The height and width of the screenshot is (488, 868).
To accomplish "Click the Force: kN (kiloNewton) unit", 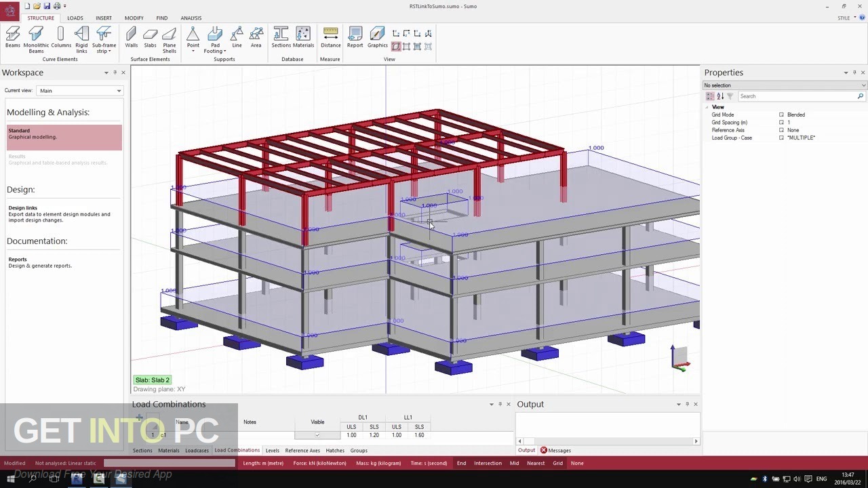I will tap(319, 463).
